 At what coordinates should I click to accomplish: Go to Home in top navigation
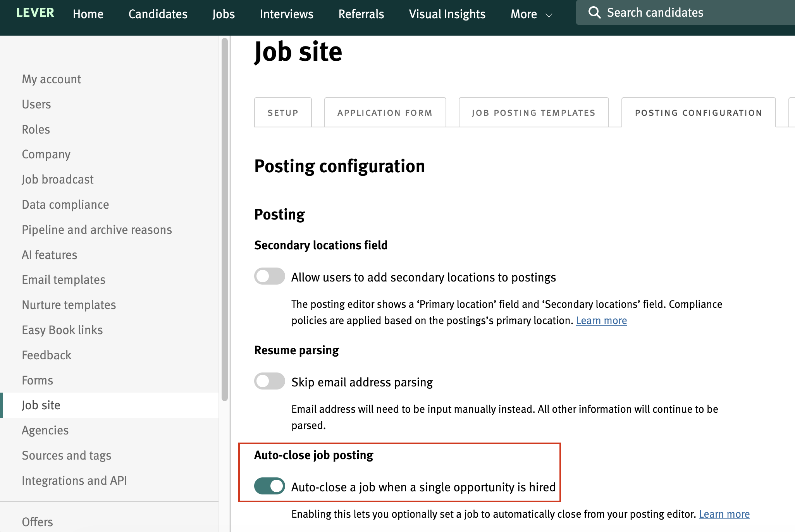pos(88,14)
